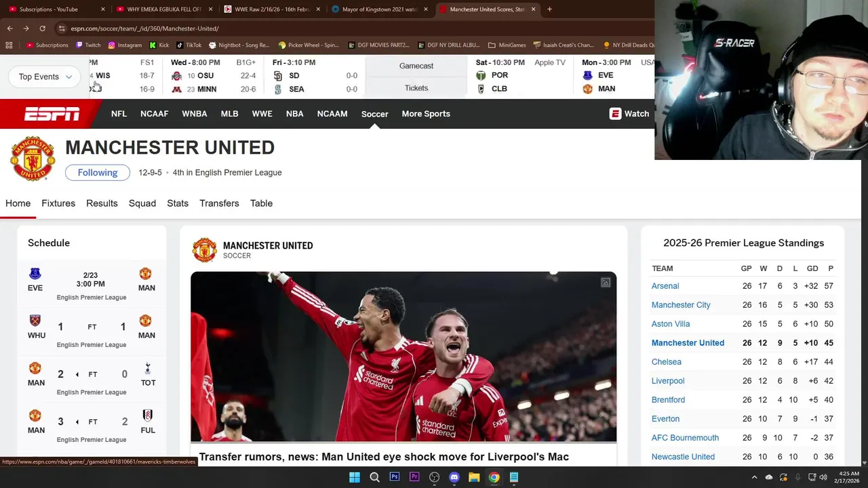Click the Fulham crest in schedule
The width and height of the screenshot is (868, 488).
click(x=148, y=416)
